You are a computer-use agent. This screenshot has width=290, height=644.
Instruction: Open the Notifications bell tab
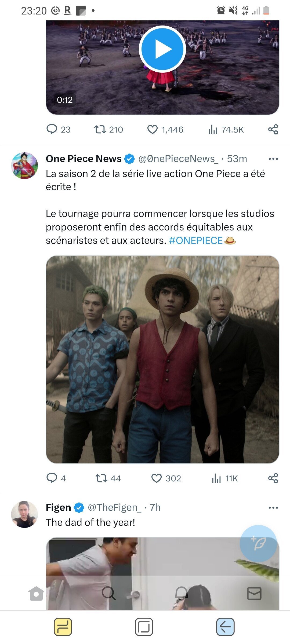click(181, 593)
